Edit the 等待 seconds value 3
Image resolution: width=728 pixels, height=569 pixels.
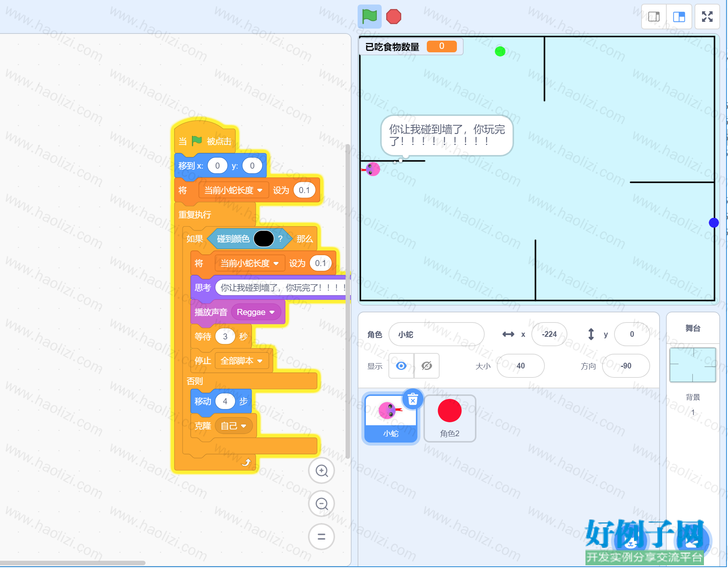coord(225,336)
